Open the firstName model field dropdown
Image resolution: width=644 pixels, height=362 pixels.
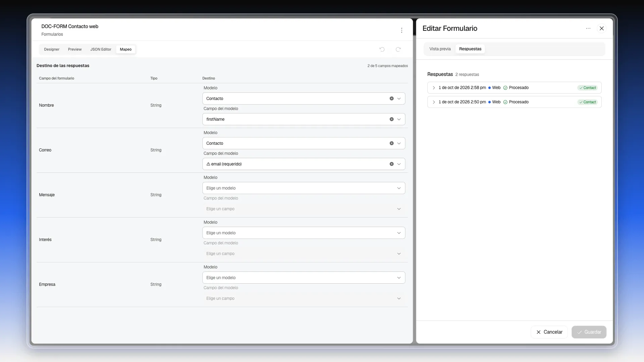(304, 119)
